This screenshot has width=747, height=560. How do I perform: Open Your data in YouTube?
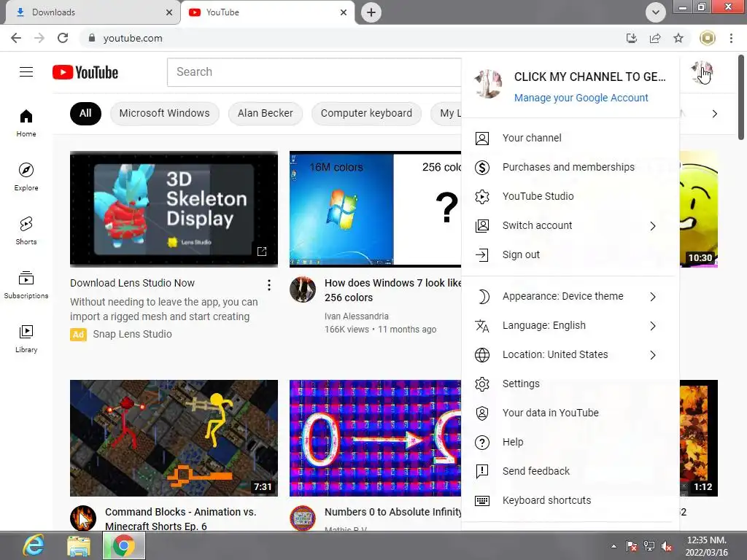[x=570, y=413]
